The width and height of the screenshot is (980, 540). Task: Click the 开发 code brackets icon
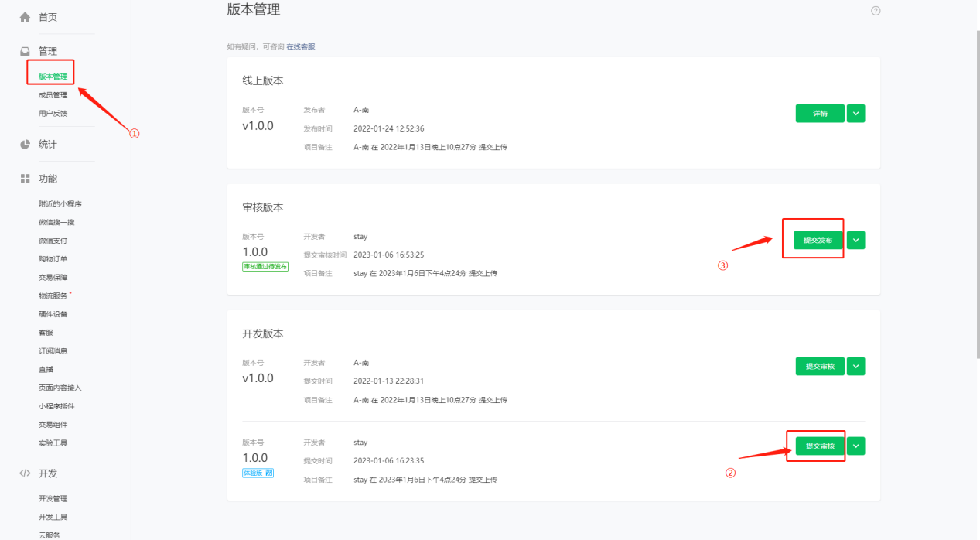pos(25,473)
